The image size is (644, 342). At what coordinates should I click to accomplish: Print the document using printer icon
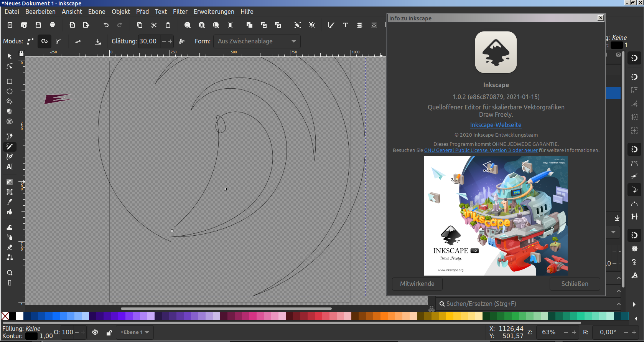(x=53, y=25)
